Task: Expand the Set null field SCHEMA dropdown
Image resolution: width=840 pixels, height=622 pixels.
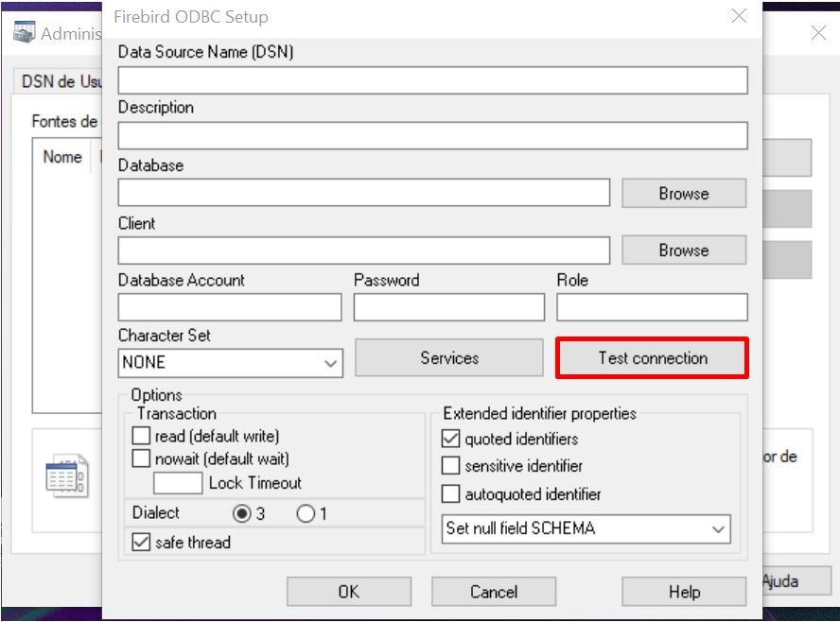Action: [x=586, y=528]
